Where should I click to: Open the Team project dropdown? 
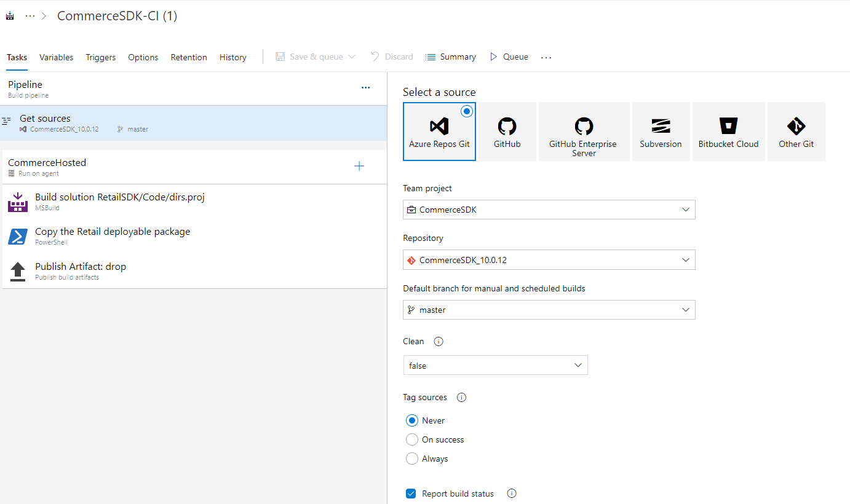(549, 210)
